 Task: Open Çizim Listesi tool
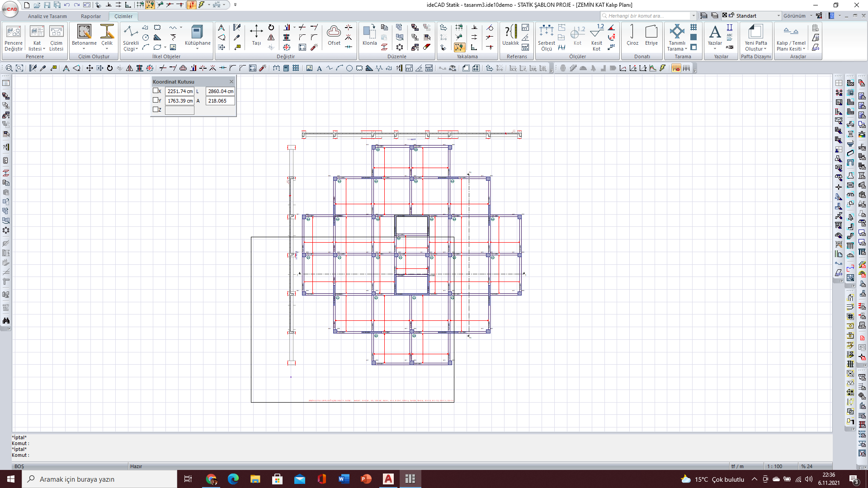click(x=57, y=38)
